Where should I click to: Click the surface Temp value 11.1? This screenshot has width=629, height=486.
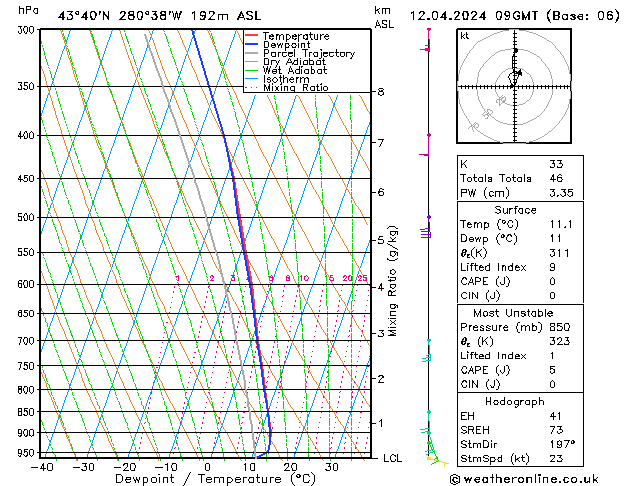tap(561, 224)
